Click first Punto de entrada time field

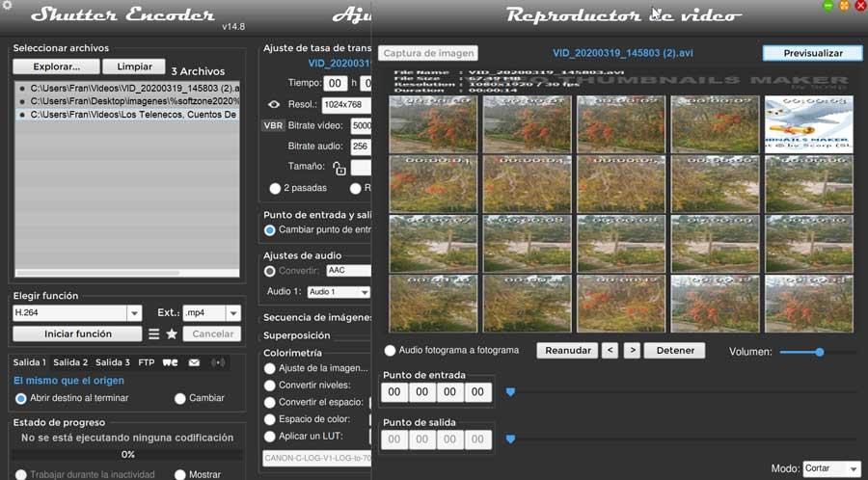point(394,392)
